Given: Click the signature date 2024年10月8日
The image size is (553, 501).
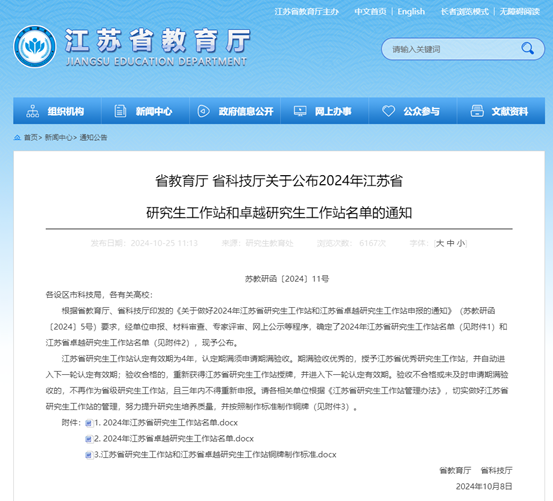Looking at the screenshot, I should (x=484, y=487).
